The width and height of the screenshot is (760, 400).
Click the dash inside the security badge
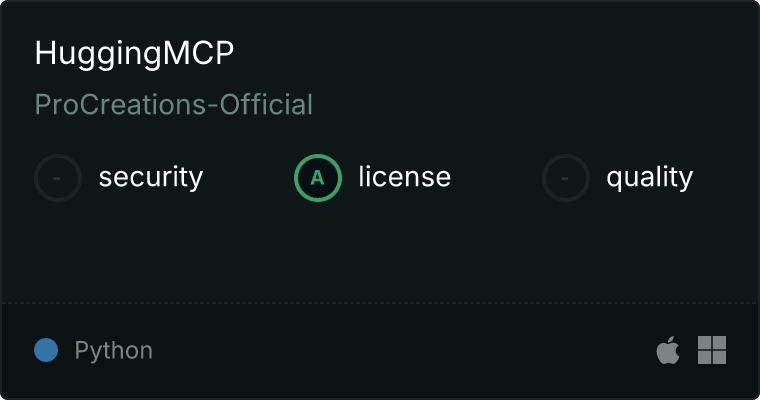pos(57,178)
